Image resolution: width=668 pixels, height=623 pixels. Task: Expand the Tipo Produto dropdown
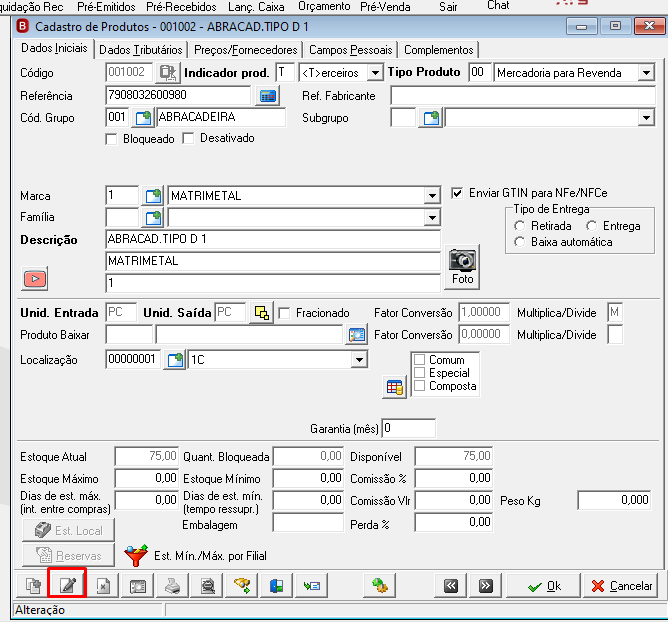(646, 73)
